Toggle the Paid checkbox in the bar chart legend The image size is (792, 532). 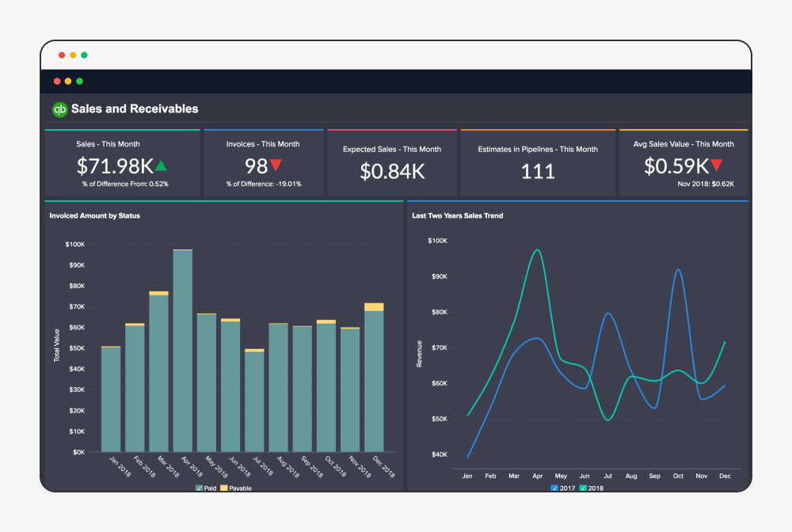[199, 488]
